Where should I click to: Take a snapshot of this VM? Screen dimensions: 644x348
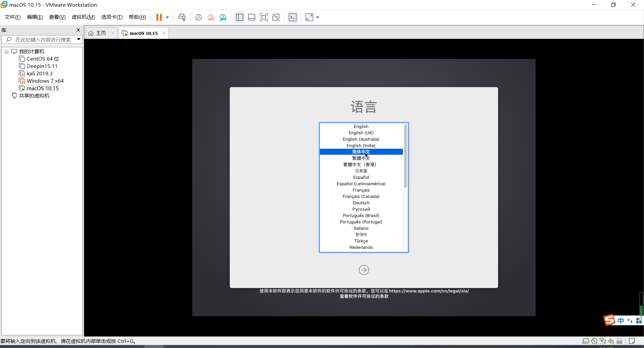coord(199,17)
